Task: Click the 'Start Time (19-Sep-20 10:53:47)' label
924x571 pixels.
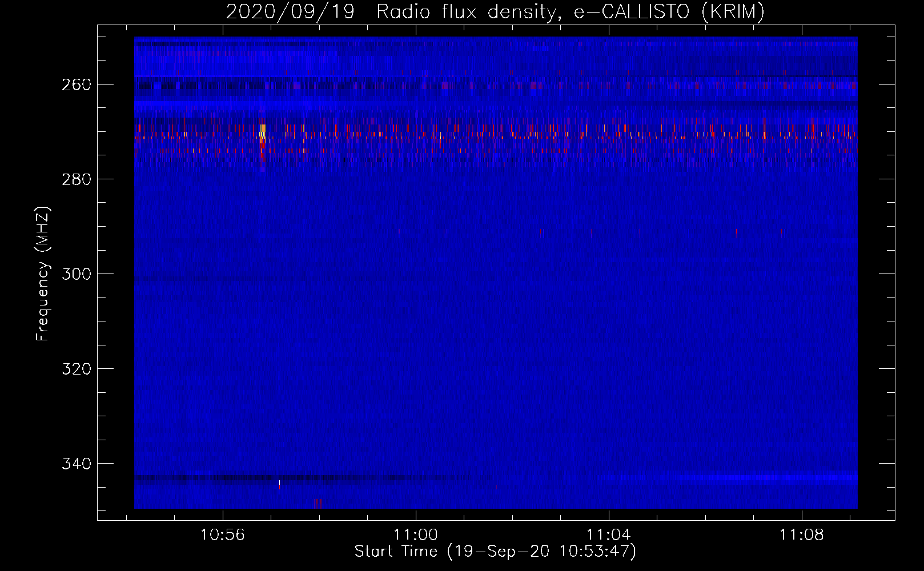Action: 495,552
